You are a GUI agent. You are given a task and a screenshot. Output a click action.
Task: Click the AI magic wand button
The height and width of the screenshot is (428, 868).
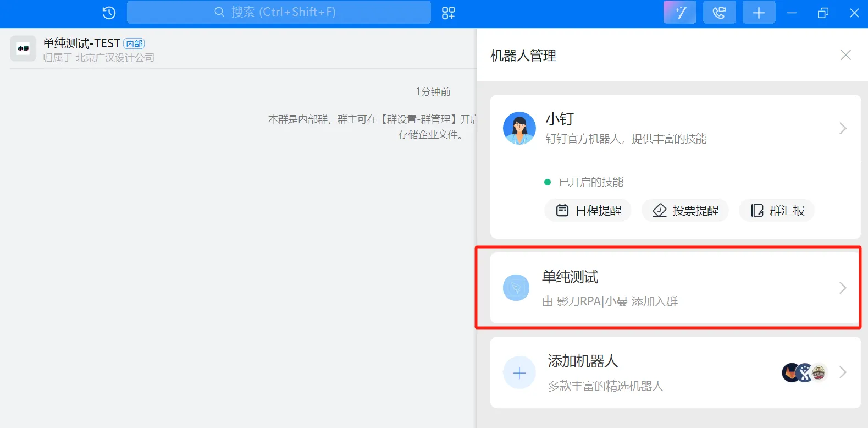680,12
